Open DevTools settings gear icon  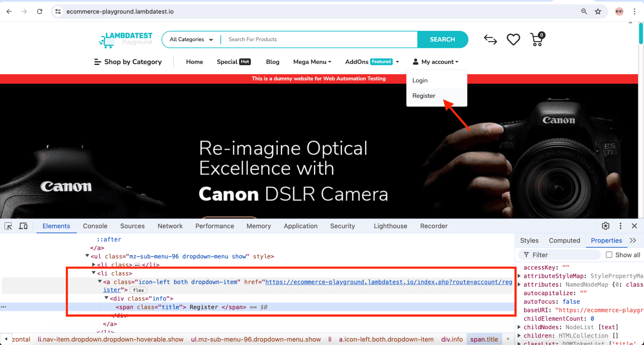point(605,226)
